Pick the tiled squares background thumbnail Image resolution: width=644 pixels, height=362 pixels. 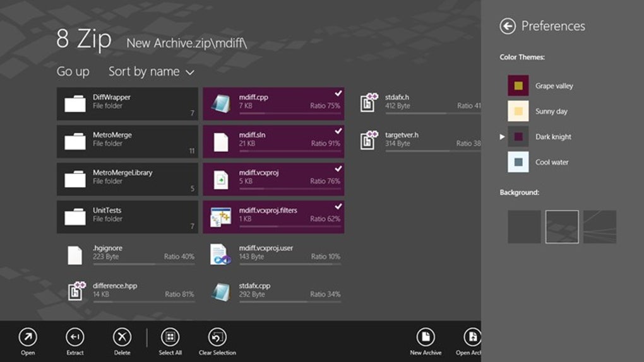[562, 227]
